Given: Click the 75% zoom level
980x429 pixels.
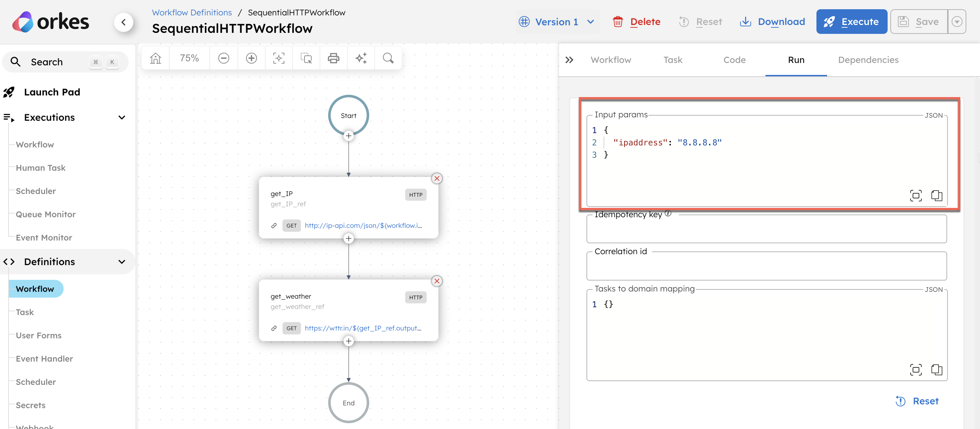Looking at the screenshot, I should pyautogui.click(x=189, y=58).
